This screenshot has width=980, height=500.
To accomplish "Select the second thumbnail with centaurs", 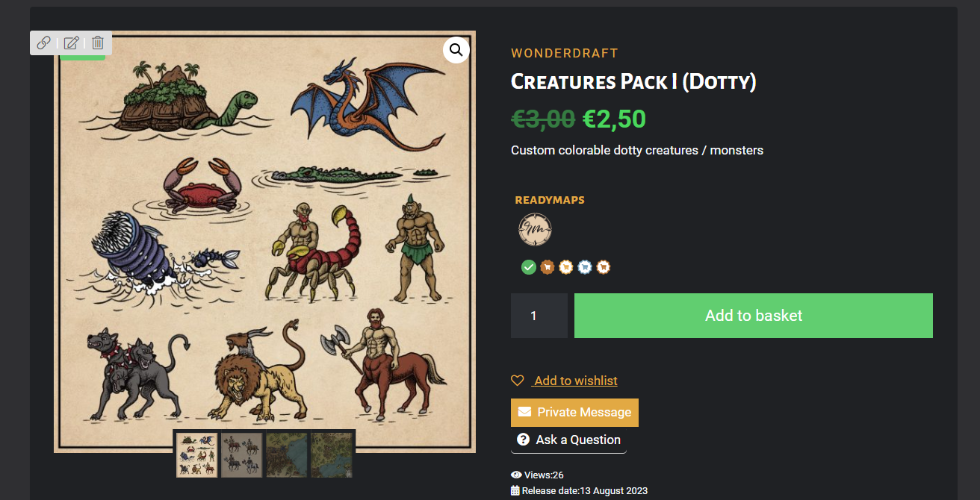I will tap(242, 454).
